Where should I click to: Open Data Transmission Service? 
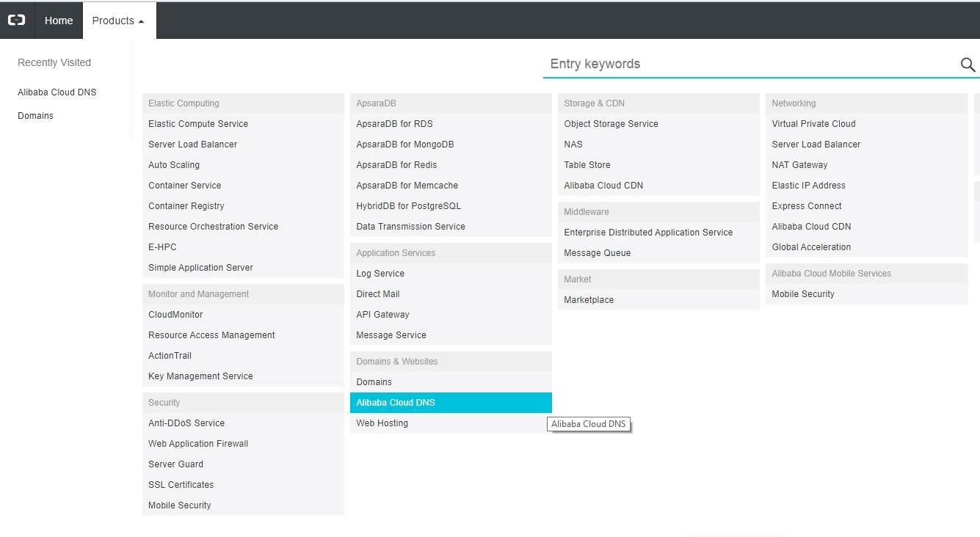tap(451, 227)
